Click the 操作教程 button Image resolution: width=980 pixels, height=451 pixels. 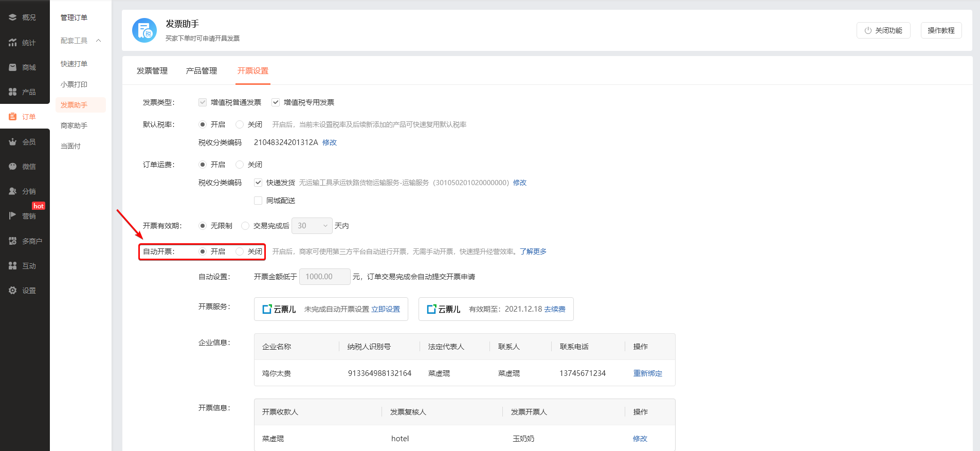(x=941, y=30)
